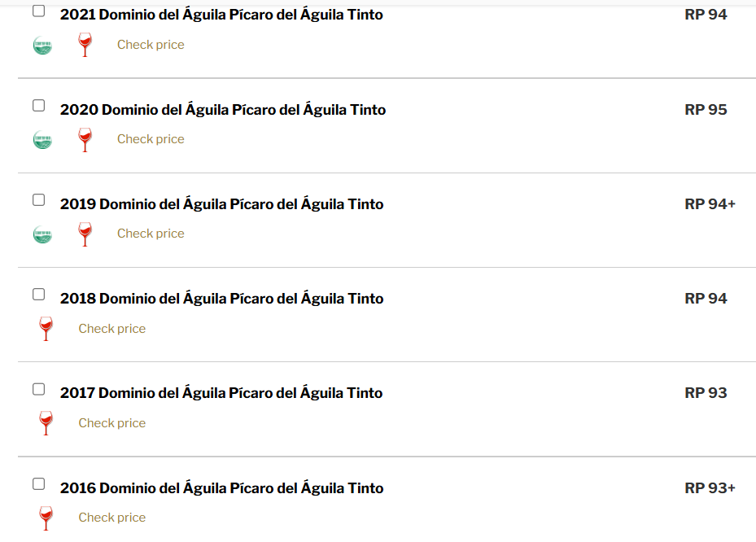Image resolution: width=756 pixels, height=542 pixels.
Task: Open Check price for the 2020 wine
Action: 151,139
